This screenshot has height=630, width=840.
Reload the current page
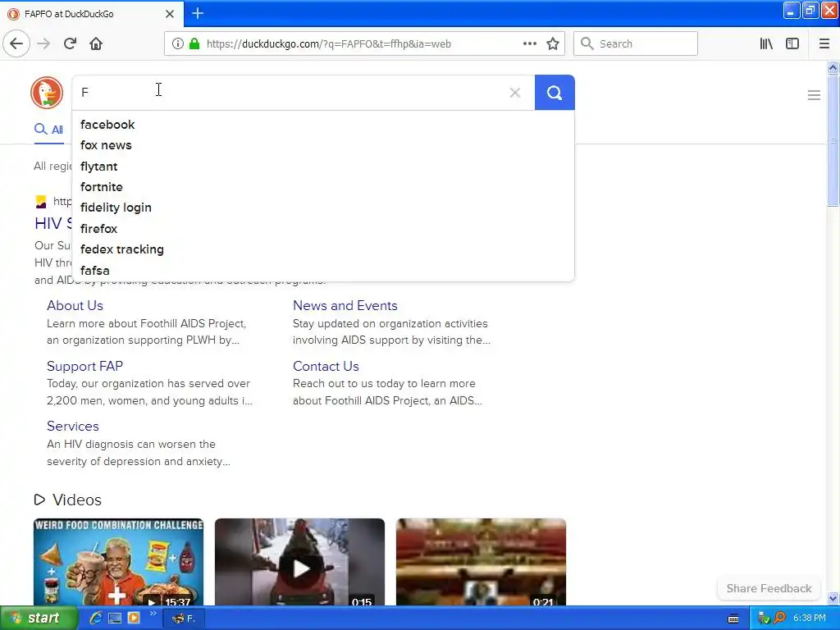coord(71,43)
